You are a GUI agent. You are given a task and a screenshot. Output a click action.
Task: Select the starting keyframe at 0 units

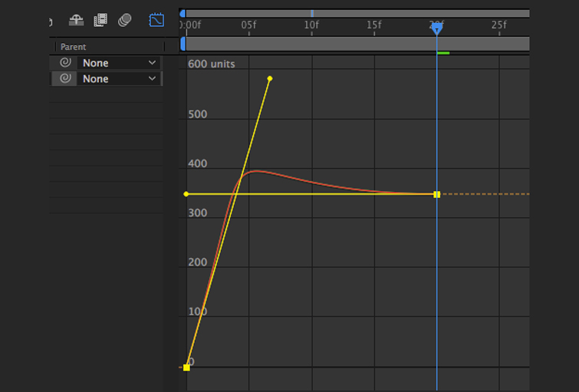pyautogui.click(x=186, y=367)
